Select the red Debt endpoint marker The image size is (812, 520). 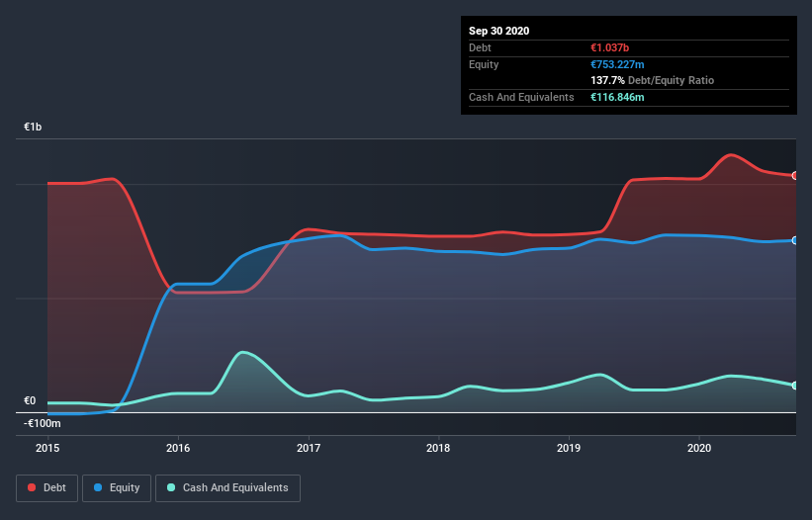[x=794, y=175]
